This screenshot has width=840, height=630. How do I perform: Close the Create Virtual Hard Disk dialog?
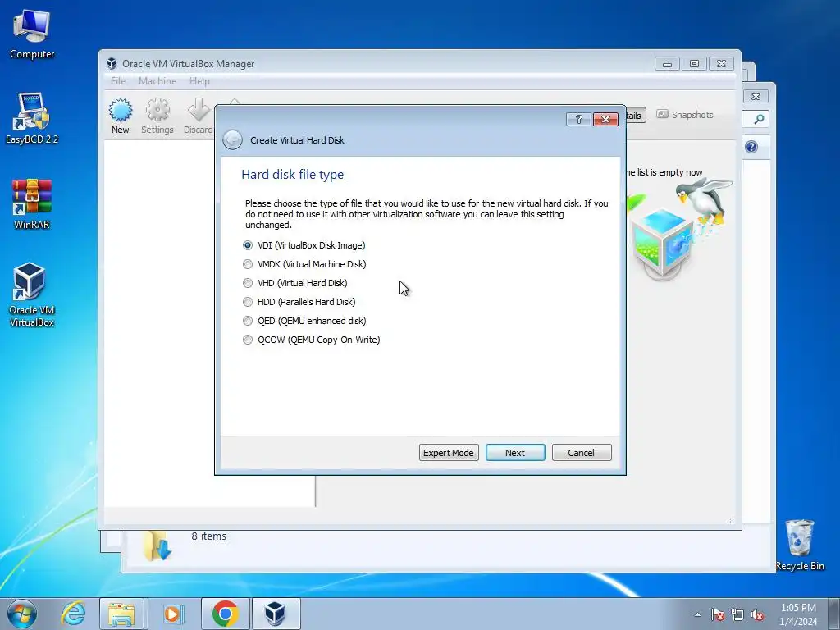605,119
